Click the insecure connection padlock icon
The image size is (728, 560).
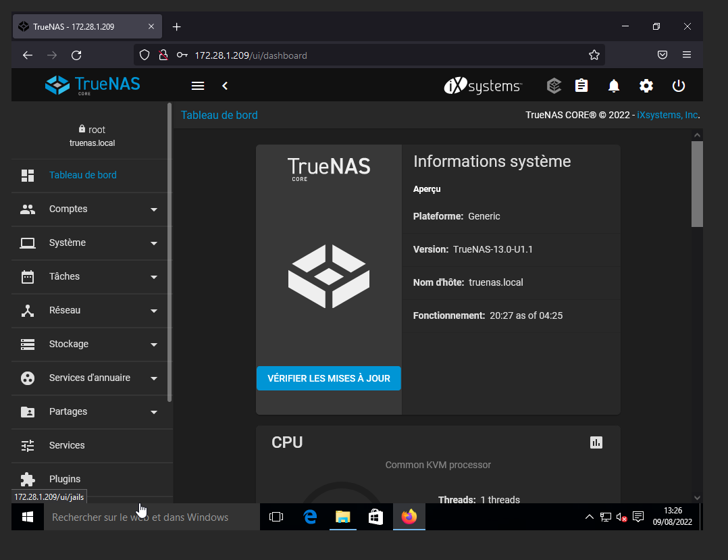pos(163,55)
